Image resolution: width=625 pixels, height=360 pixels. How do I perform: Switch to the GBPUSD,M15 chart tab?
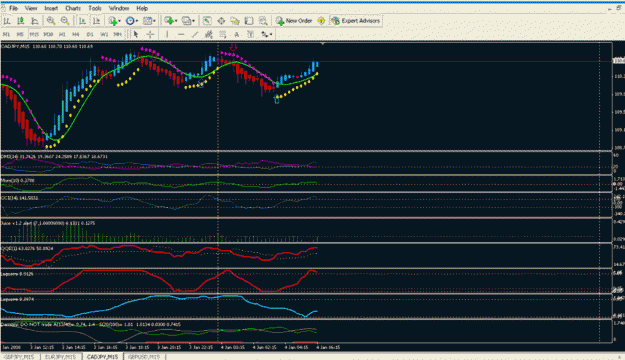tap(144, 356)
